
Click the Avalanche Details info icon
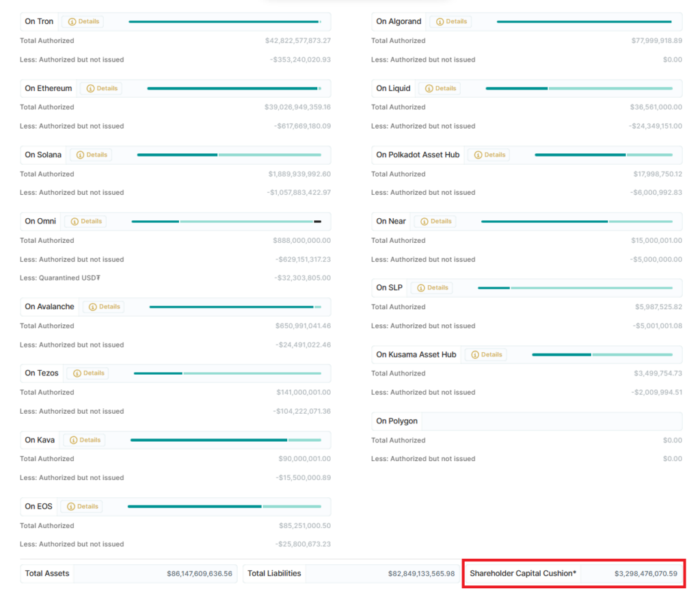(x=94, y=307)
